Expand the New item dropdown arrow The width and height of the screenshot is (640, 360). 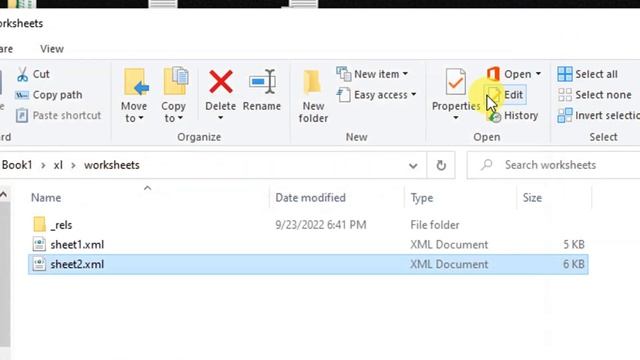coord(405,74)
